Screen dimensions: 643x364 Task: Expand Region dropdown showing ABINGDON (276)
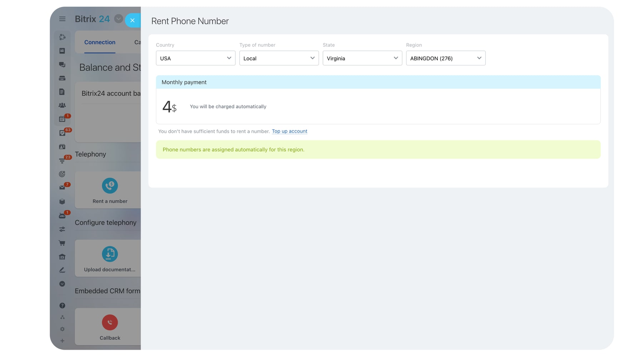pyautogui.click(x=445, y=58)
